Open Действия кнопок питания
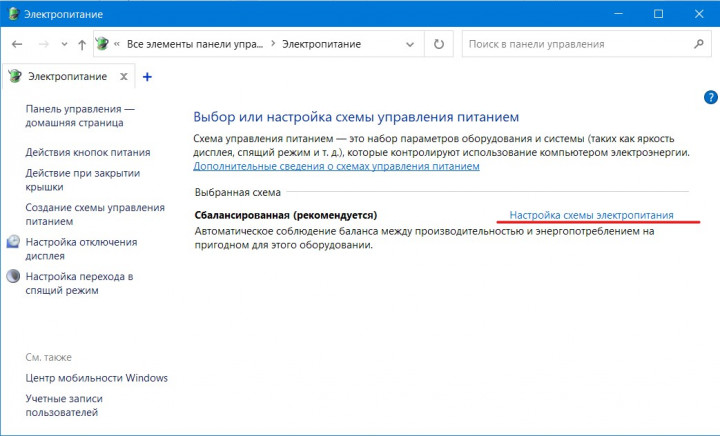Image resolution: width=720 pixels, height=436 pixels. 88,152
